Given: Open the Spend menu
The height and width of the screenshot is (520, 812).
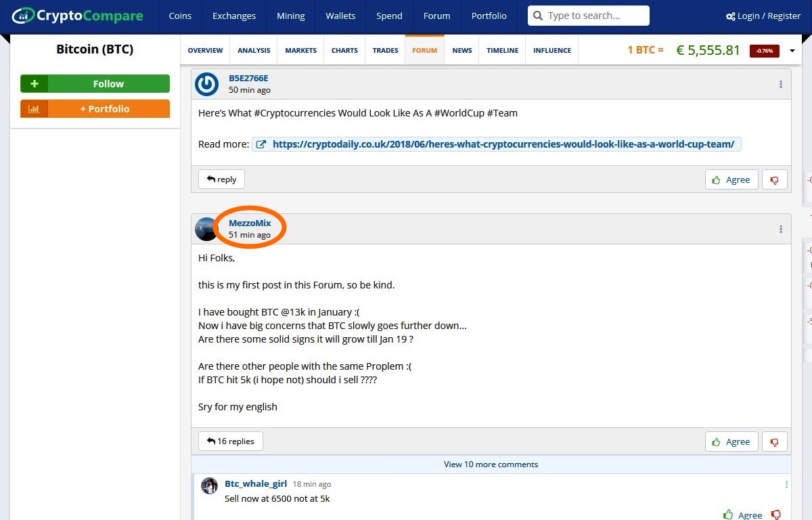Looking at the screenshot, I should point(389,16).
